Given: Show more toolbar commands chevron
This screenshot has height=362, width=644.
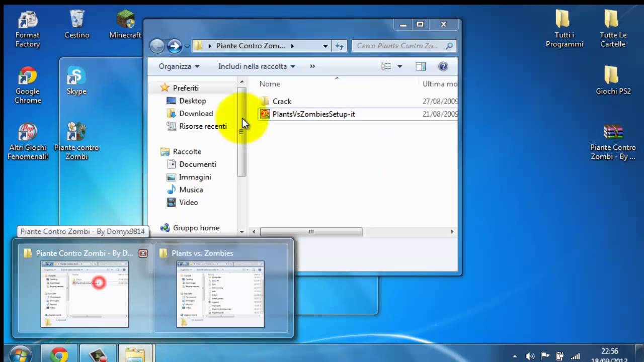Looking at the screenshot, I should [312, 66].
